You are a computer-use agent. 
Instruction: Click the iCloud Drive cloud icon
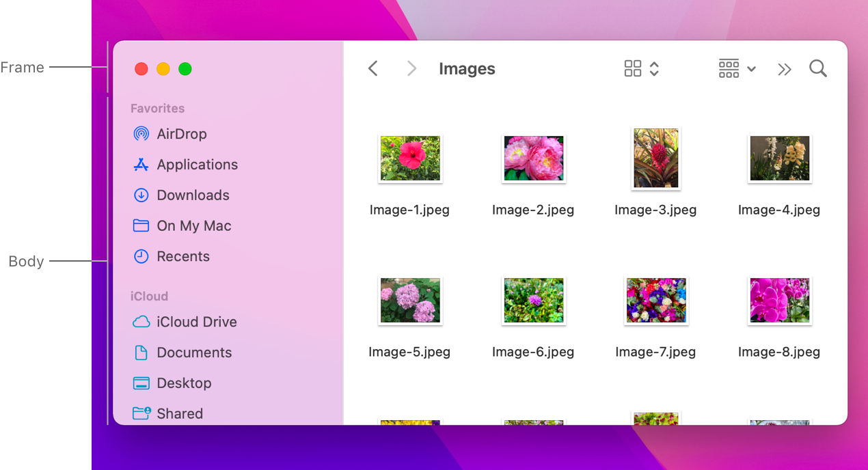[x=141, y=322]
